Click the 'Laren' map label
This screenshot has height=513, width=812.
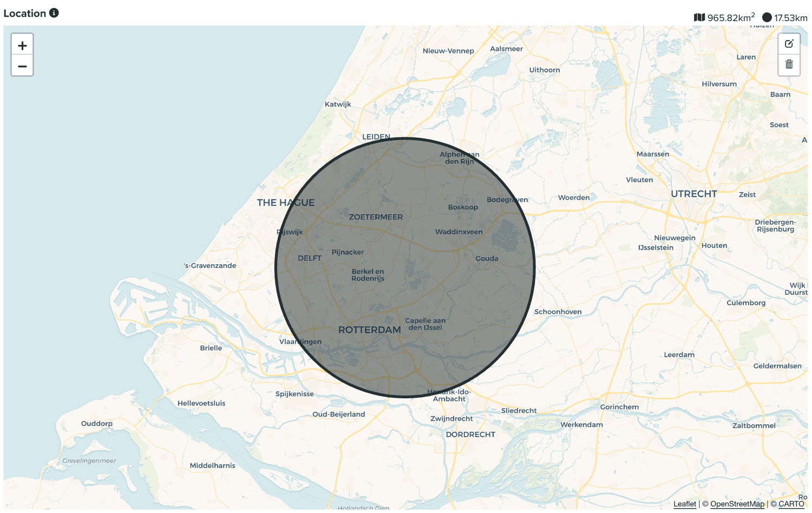click(746, 57)
